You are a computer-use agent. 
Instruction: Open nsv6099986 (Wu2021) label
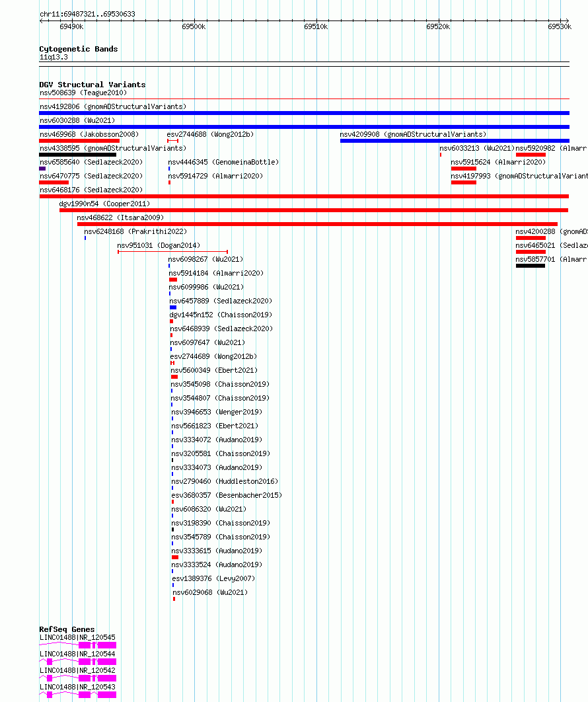(x=206, y=287)
